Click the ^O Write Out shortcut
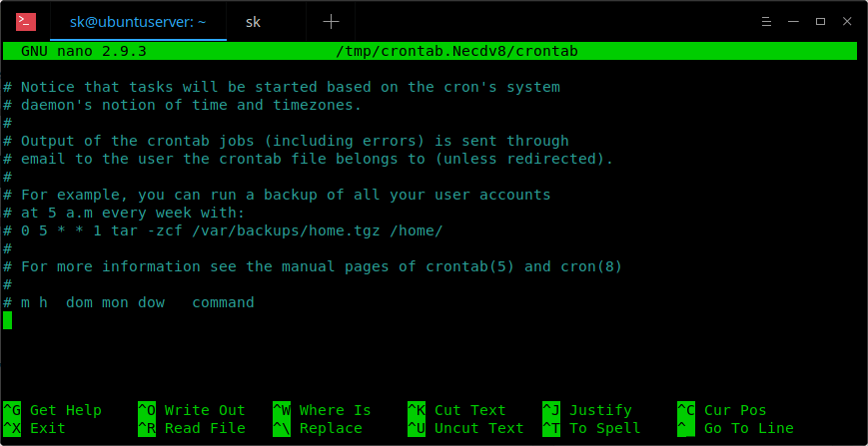Viewport: 868px width, 446px height. click(x=192, y=410)
